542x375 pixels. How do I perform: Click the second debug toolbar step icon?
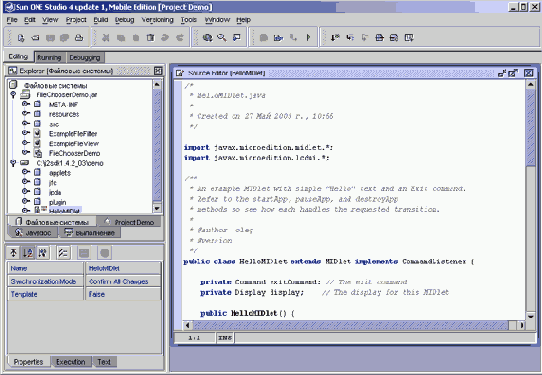pyautogui.click(x=350, y=38)
